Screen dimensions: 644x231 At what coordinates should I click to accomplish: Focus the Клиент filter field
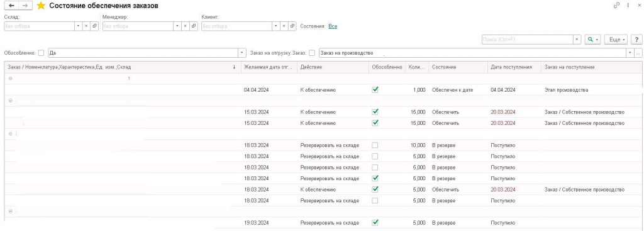237,26
